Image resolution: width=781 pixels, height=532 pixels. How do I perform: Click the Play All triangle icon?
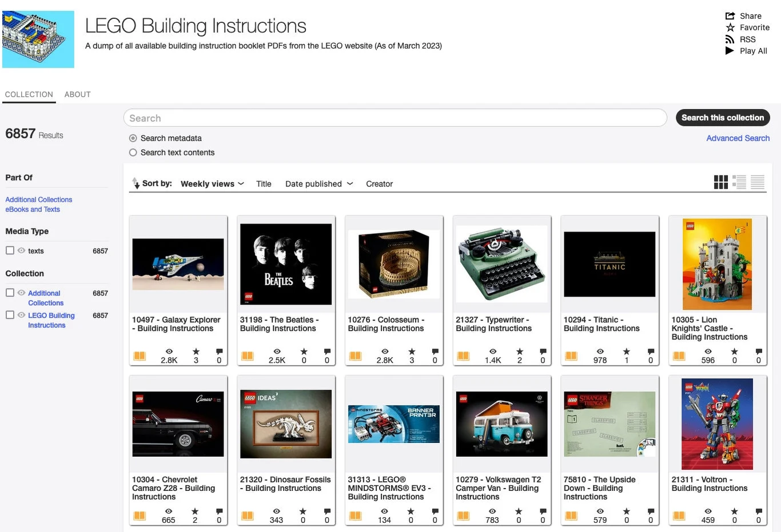pos(730,51)
